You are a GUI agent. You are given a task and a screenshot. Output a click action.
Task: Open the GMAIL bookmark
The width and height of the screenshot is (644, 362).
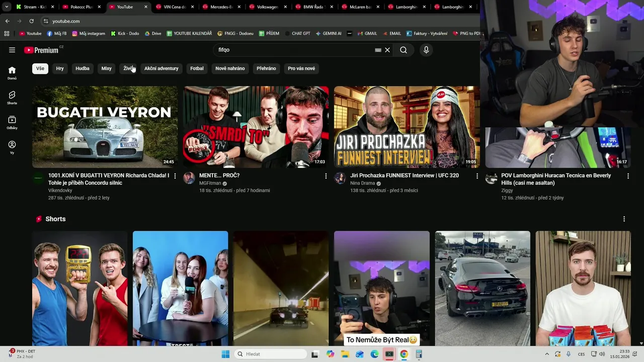point(367,33)
